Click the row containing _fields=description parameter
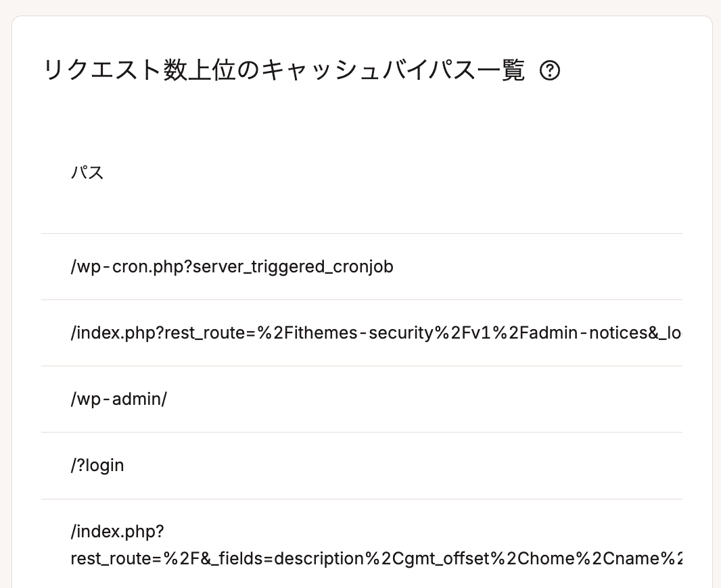 338,558
